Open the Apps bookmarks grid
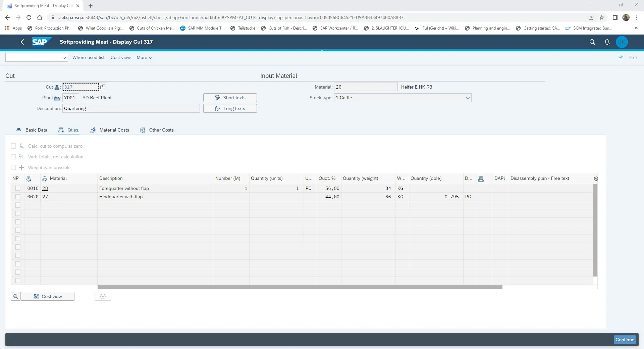Viewport: 644px width, 349px height. pos(13,28)
